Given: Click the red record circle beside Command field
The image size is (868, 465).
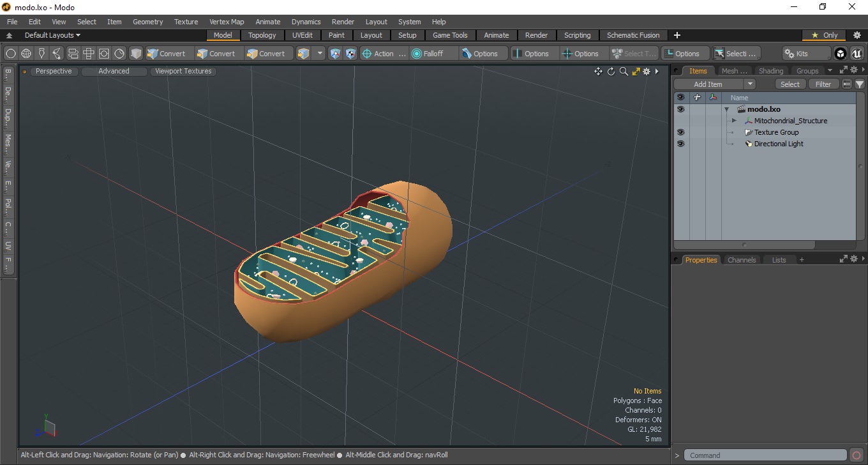Looking at the screenshot, I should coord(857,455).
